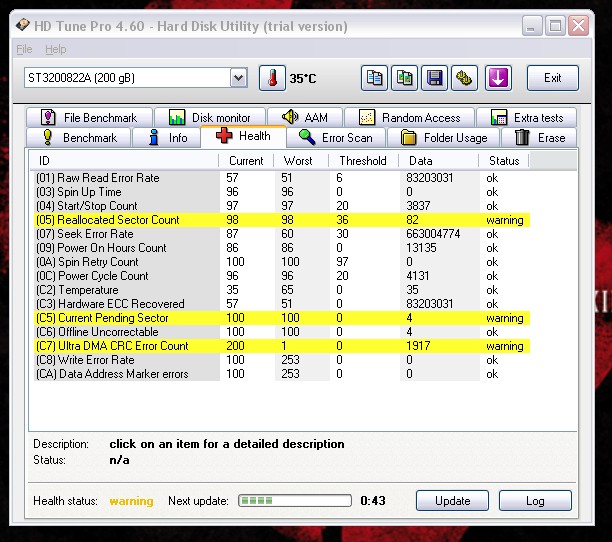Switch to the Benchmark tab
The width and height of the screenshot is (612, 542).
pyautogui.click(x=78, y=138)
